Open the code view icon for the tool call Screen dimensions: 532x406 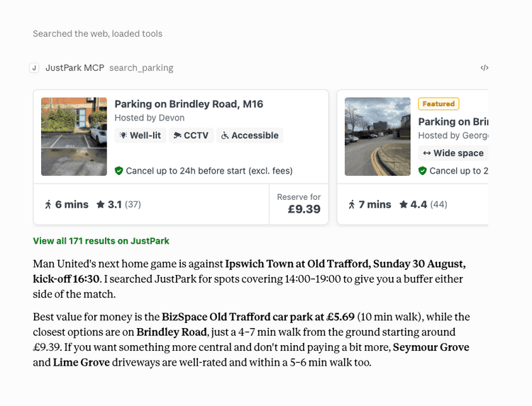click(x=484, y=68)
